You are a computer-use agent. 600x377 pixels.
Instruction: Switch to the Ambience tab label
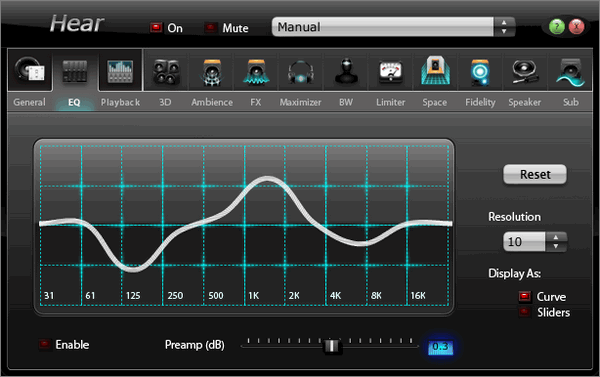tap(212, 102)
